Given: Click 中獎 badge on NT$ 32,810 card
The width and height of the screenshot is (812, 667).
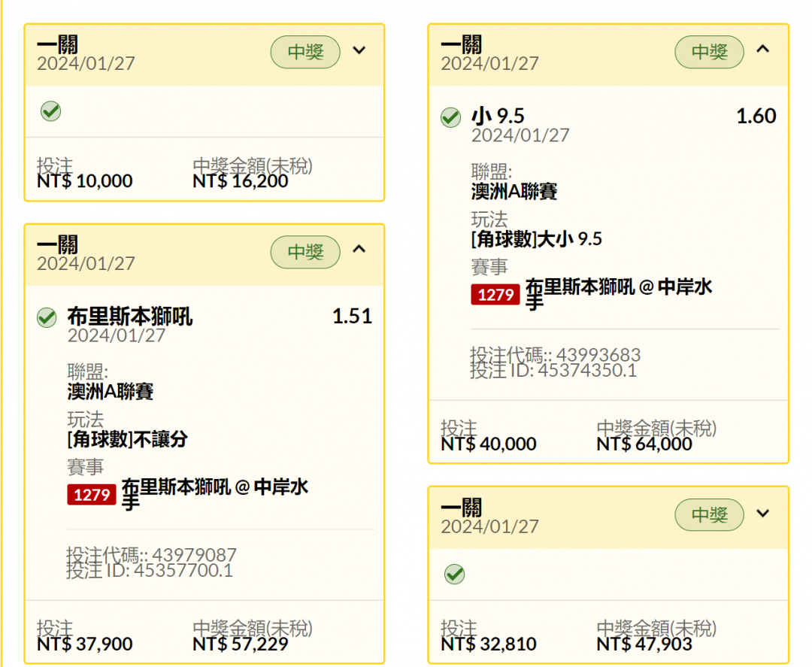Looking at the screenshot, I should click(710, 515).
